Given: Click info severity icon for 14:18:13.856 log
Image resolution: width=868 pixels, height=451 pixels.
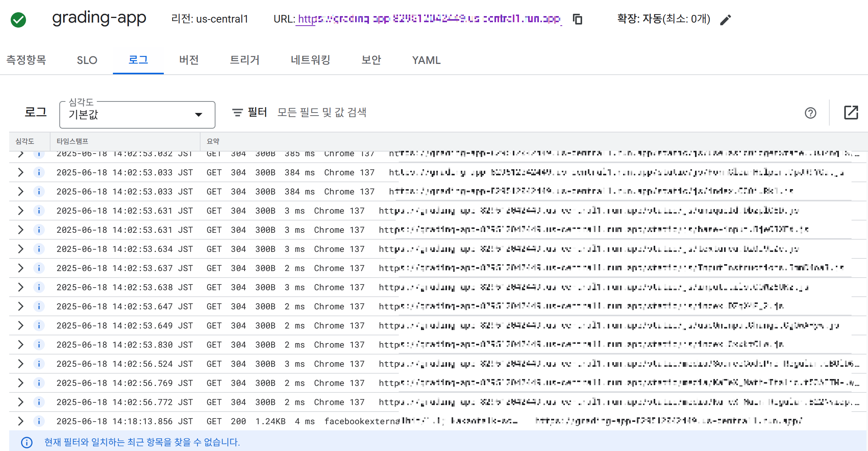Looking at the screenshot, I should tap(39, 421).
